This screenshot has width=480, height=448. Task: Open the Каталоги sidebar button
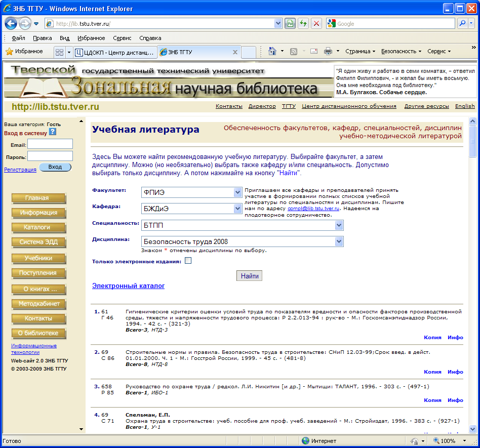point(38,227)
